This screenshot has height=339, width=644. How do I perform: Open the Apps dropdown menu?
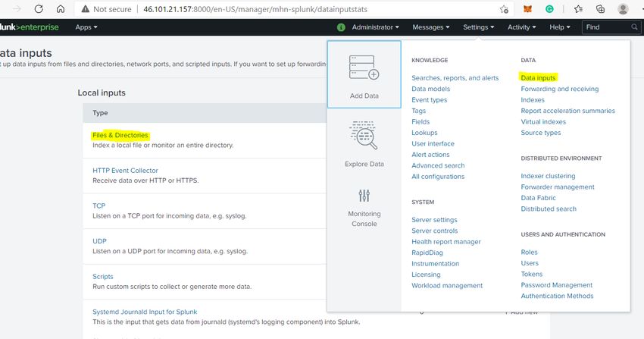(86, 27)
